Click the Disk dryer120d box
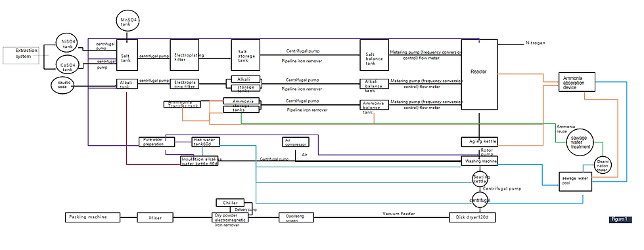 pos(472,217)
